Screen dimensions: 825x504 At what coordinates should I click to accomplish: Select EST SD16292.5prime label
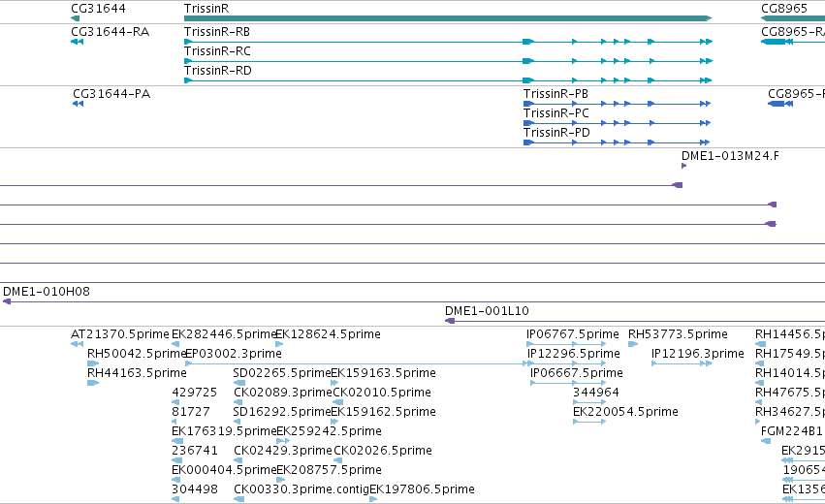pos(282,412)
